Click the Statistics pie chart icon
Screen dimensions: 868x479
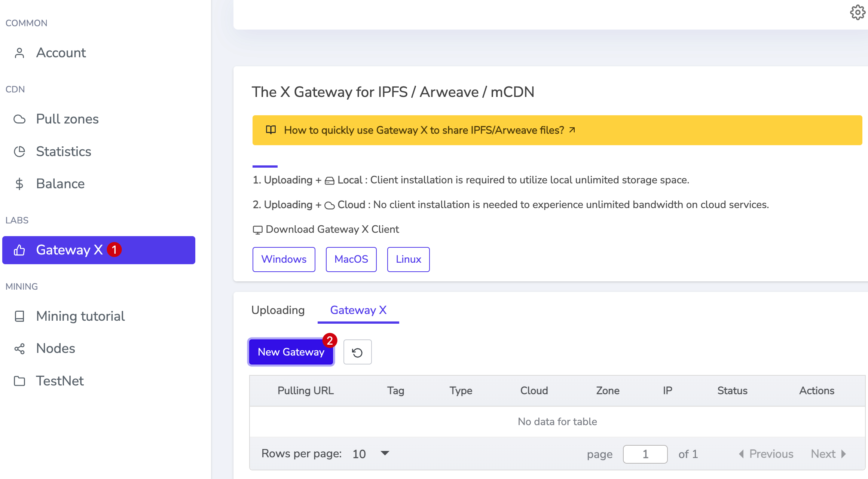click(x=19, y=152)
